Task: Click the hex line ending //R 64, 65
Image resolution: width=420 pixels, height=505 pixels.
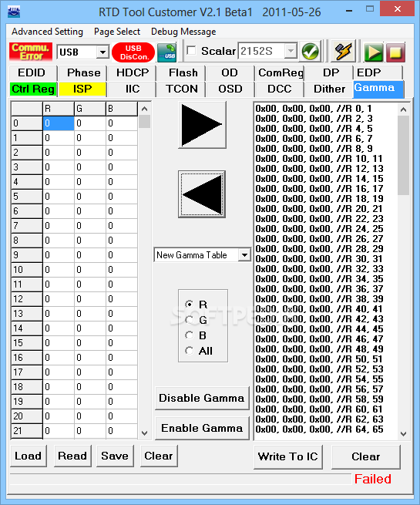Action: [319, 429]
